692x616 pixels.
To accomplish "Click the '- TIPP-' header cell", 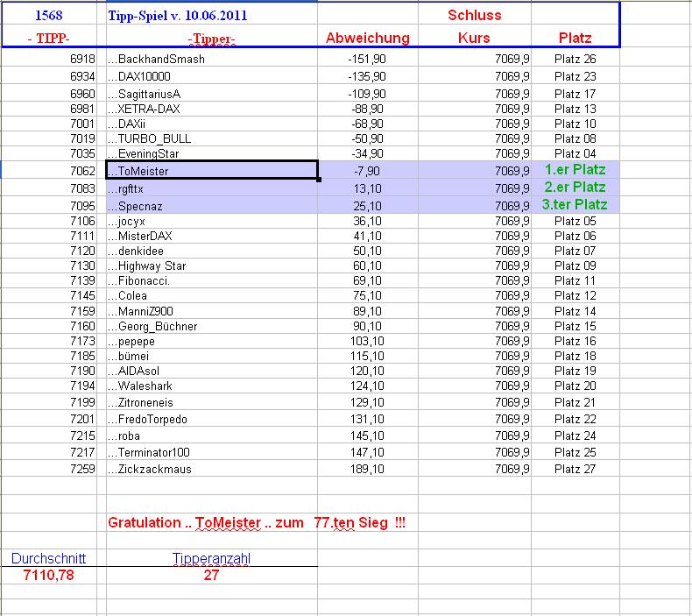I will click(x=49, y=38).
